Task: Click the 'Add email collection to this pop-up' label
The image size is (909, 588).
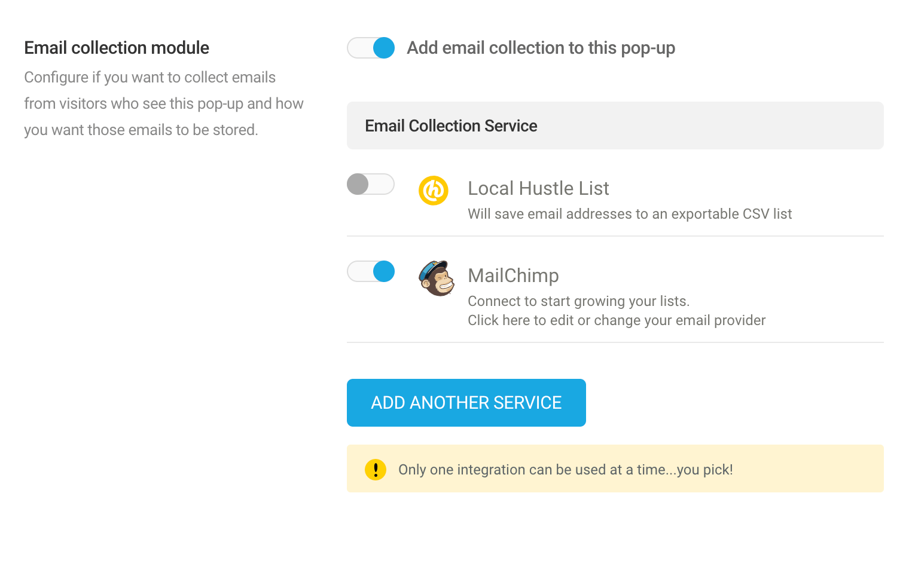Action: (541, 48)
